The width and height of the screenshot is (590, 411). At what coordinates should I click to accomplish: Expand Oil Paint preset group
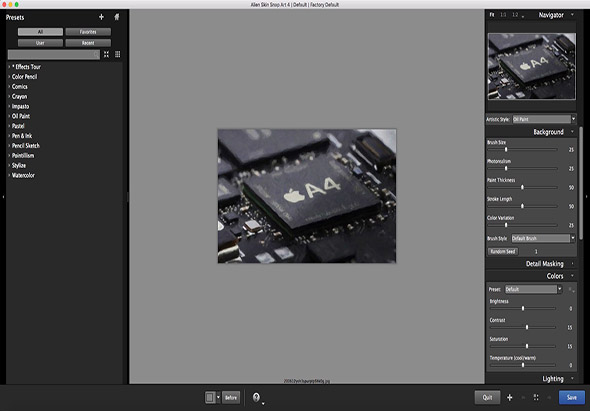click(9, 116)
